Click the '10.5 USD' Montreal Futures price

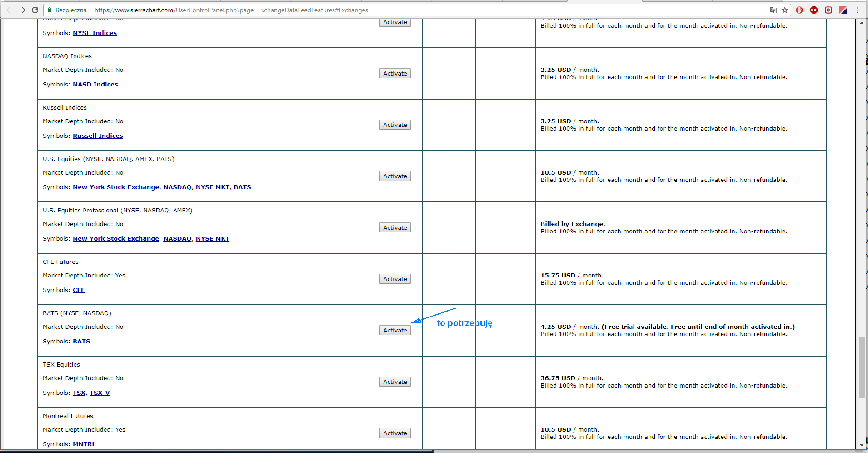(555, 430)
